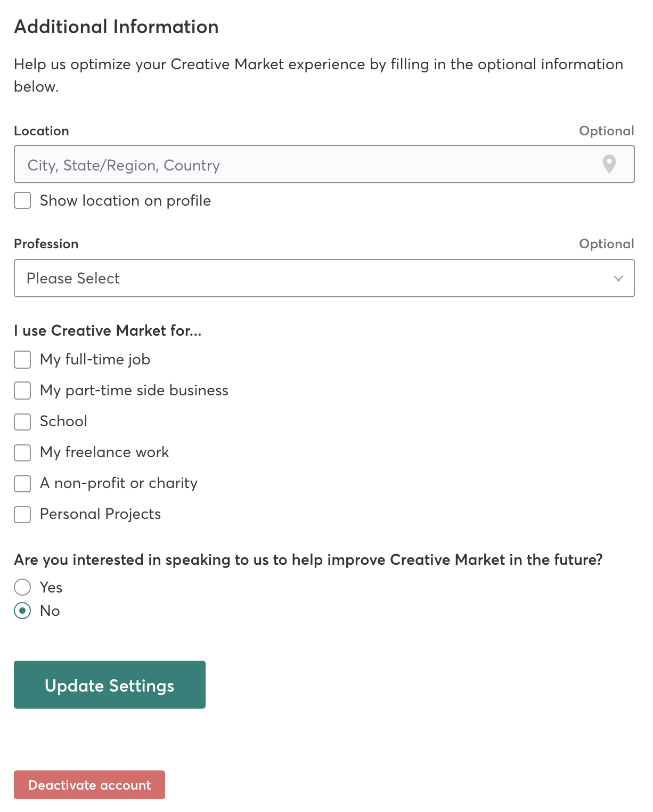
Task: Select the No radio button
Action: click(x=22, y=611)
